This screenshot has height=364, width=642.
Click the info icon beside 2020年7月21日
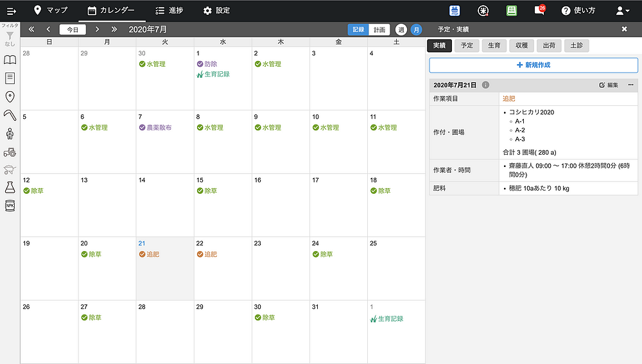[485, 85]
